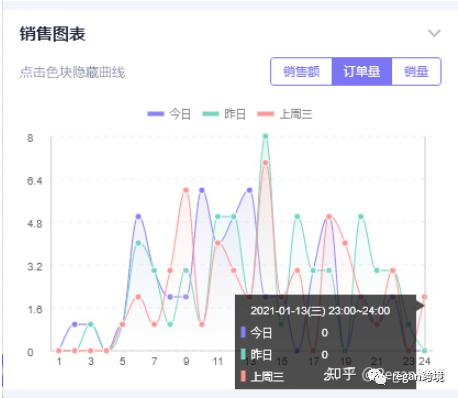
Task: Switch to the 销售额 tab
Action: [x=301, y=71]
